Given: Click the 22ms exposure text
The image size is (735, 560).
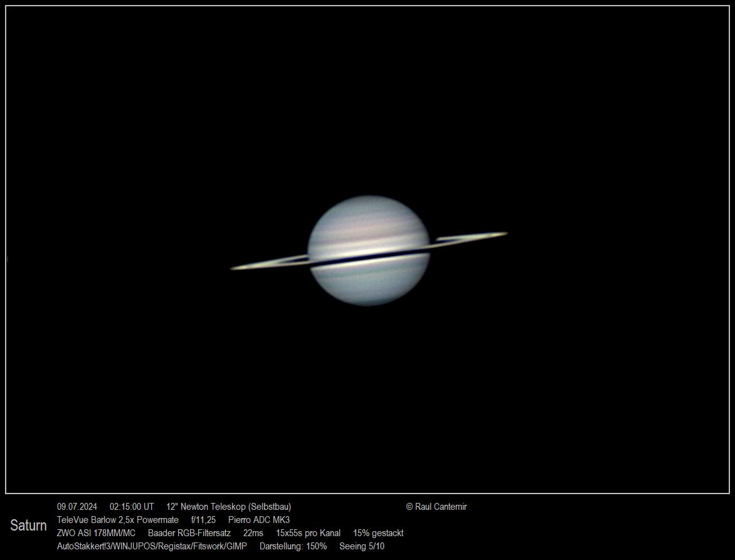Looking at the screenshot, I should [x=253, y=533].
